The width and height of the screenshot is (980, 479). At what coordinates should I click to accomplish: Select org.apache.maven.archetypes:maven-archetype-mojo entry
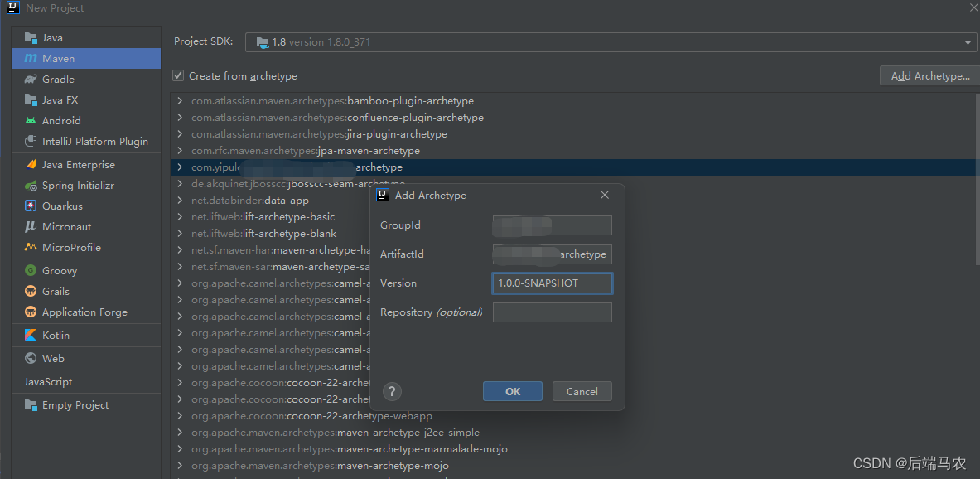pyautogui.click(x=320, y=466)
